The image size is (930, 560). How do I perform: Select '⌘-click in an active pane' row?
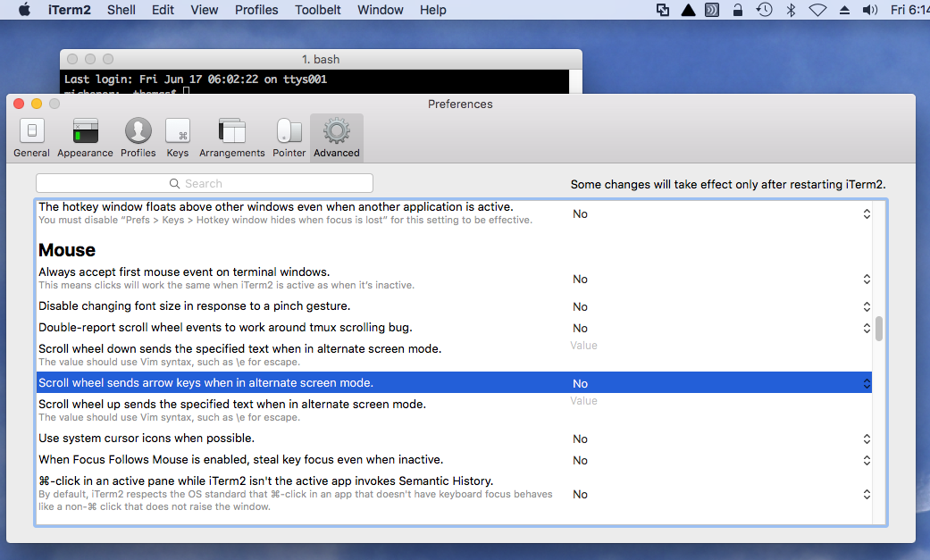coord(455,493)
